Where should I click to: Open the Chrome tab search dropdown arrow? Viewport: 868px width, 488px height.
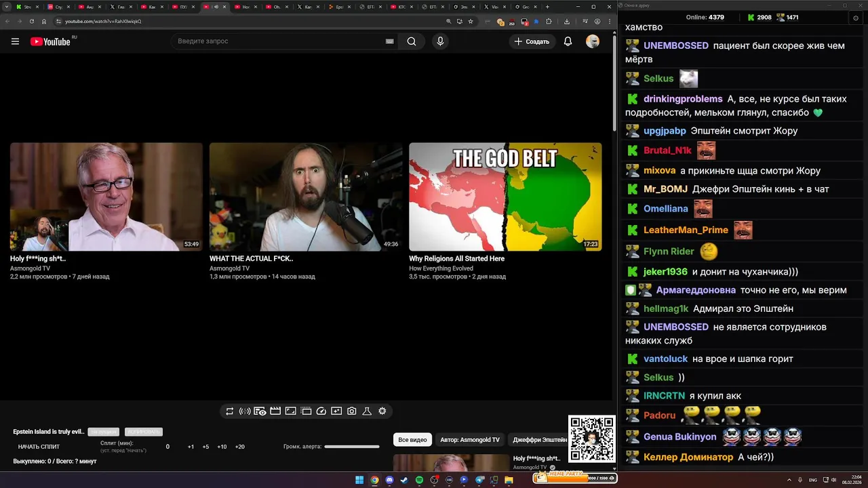(7, 7)
